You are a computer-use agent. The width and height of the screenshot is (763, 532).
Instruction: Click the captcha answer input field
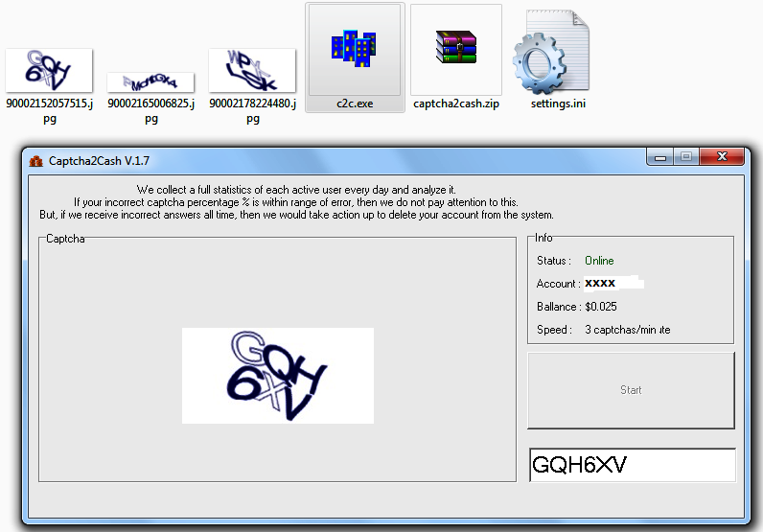pos(633,465)
